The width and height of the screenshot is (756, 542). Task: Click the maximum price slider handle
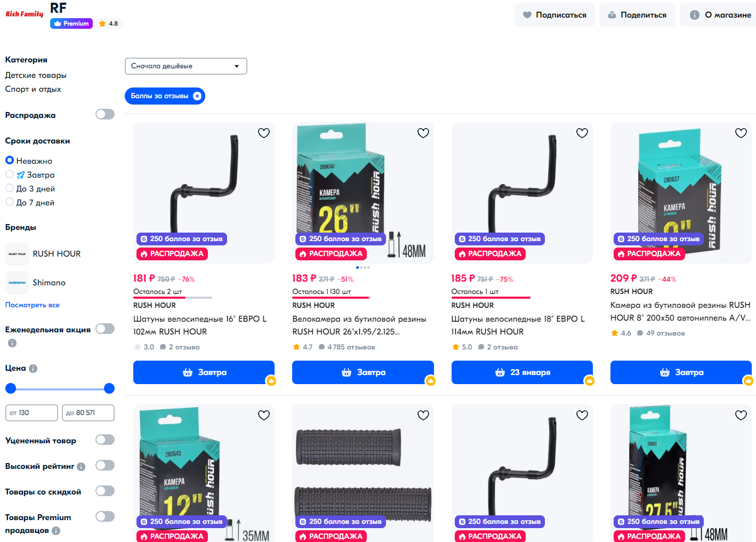[109, 388]
